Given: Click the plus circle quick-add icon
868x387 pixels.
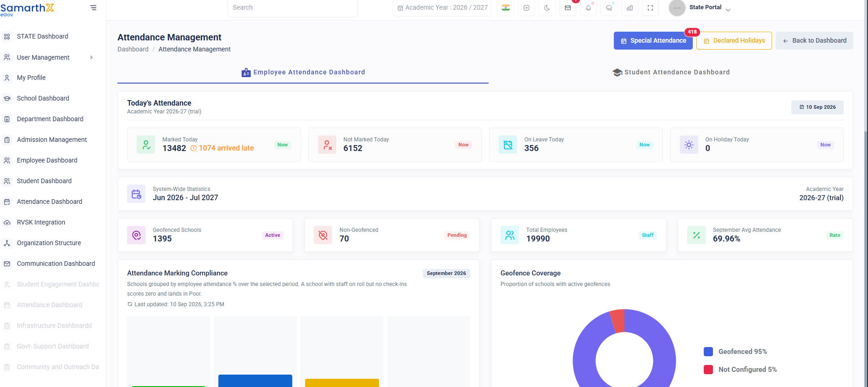Looking at the screenshot, I should point(526,8).
